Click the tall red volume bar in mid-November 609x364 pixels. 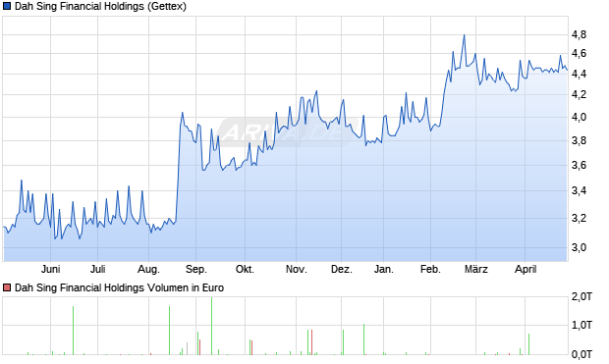pos(311,342)
